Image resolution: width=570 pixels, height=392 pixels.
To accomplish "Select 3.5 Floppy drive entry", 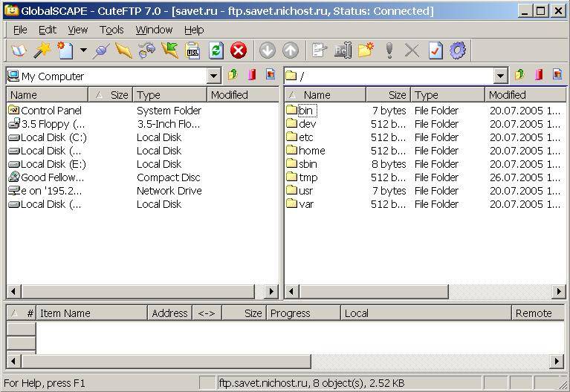I will point(47,124).
